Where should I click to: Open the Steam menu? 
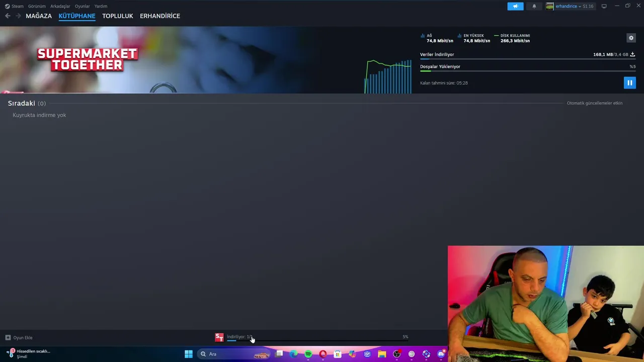[x=18, y=6]
